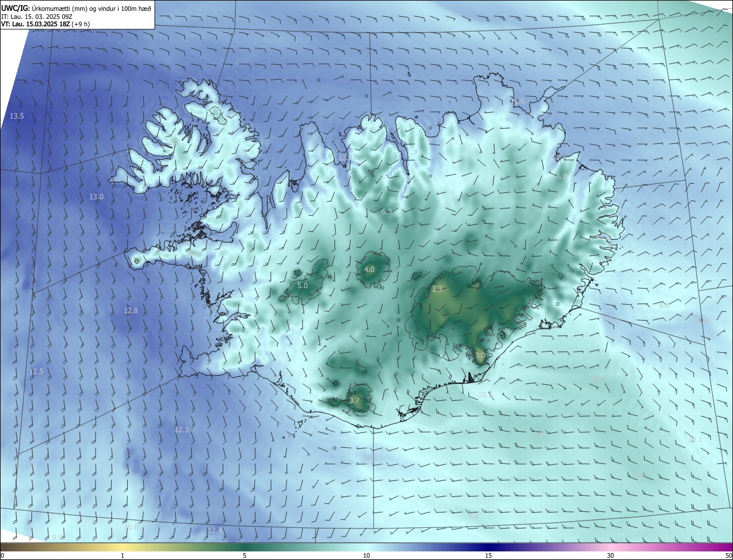Click the 3.7 value label on the map
The height and width of the screenshot is (560, 733).
[x=354, y=401]
